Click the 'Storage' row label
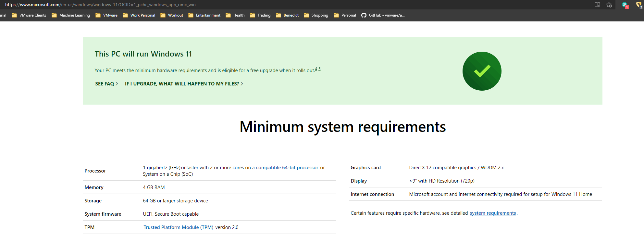Image resolution: width=644 pixels, height=243 pixels. click(93, 201)
